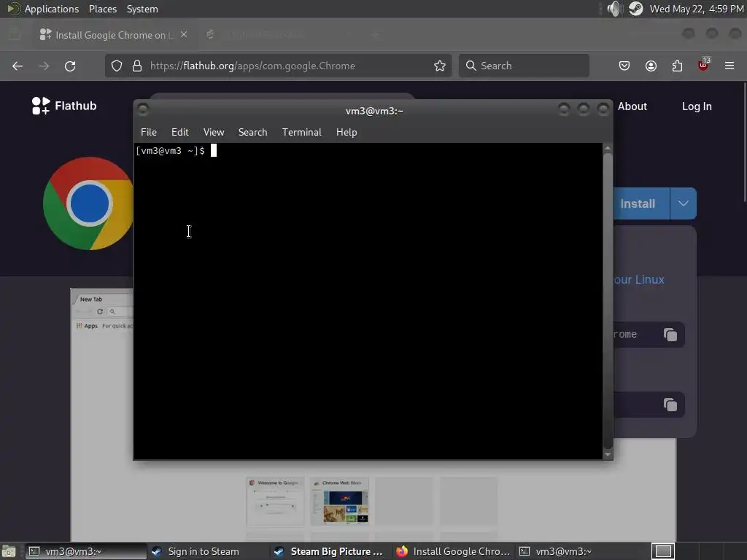Open the Applications menu
747x560 pixels.
[x=43, y=9]
